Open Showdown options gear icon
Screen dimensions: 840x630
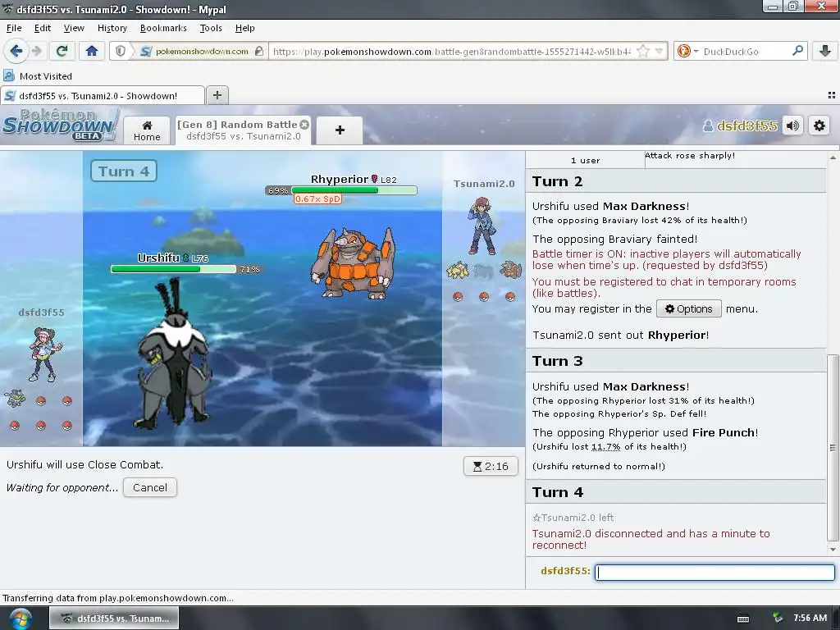[x=819, y=126]
